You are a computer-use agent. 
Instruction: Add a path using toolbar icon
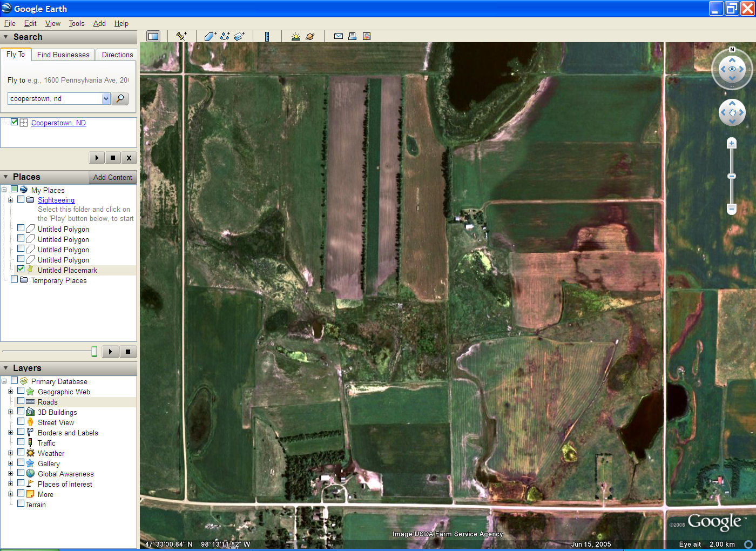point(225,36)
